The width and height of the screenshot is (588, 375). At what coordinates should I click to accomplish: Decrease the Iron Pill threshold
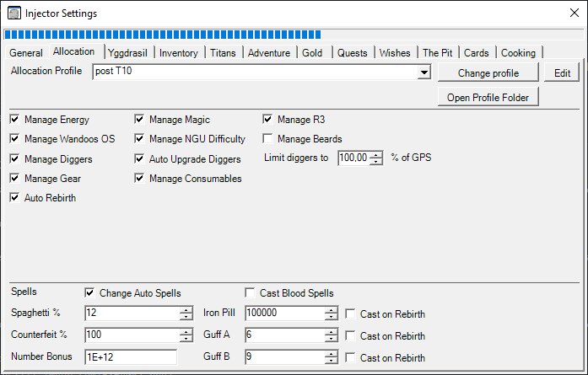[x=332, y=317]
